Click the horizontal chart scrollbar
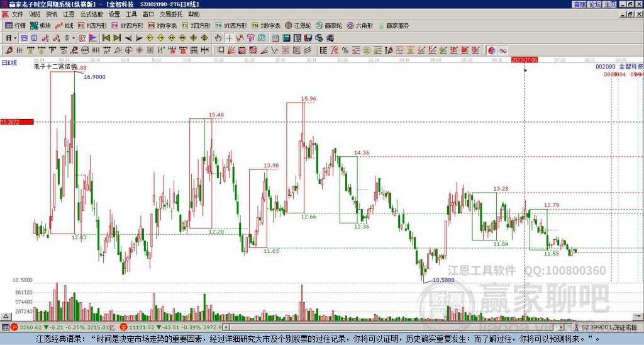 394,327
